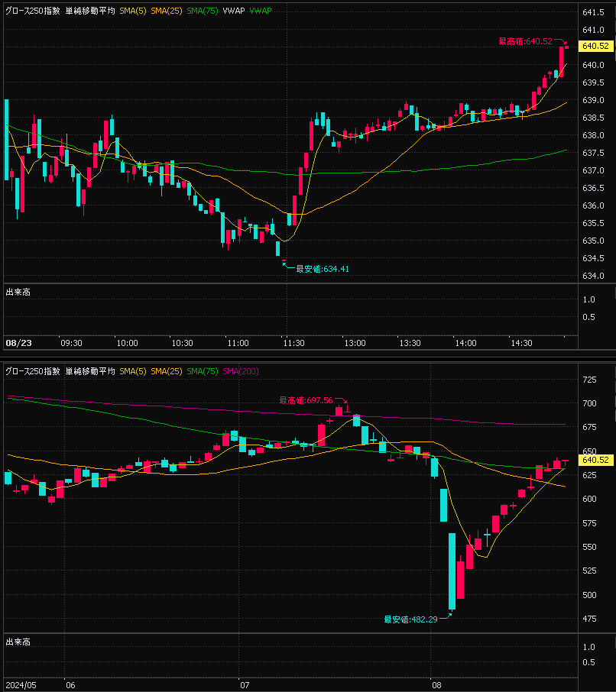Click the SMA(5) legend in the upper chart
616x692 pixels.
132,11
